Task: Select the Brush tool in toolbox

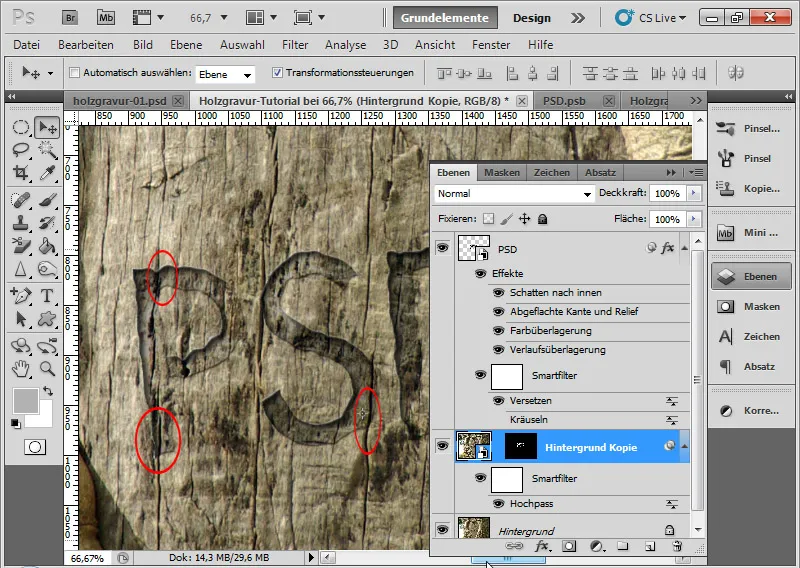Action: tap(47, 200)
